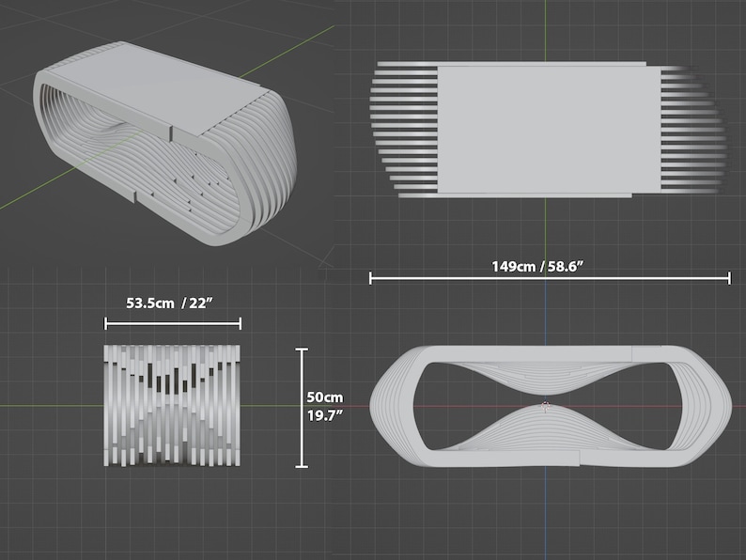Select the blurred right slat ends in top view
746x560 pixels.
(x=693, y=130)
